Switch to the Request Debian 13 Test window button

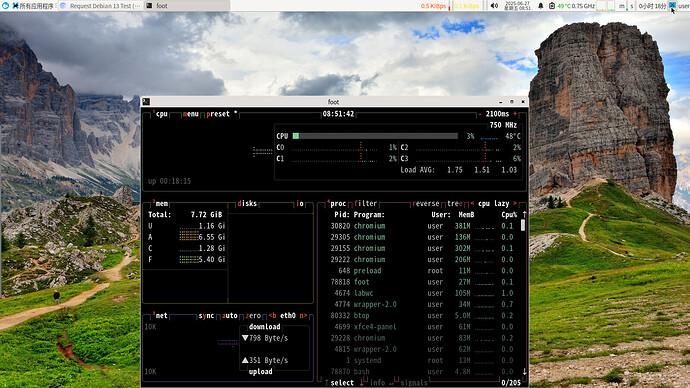(x=100, y=6)
